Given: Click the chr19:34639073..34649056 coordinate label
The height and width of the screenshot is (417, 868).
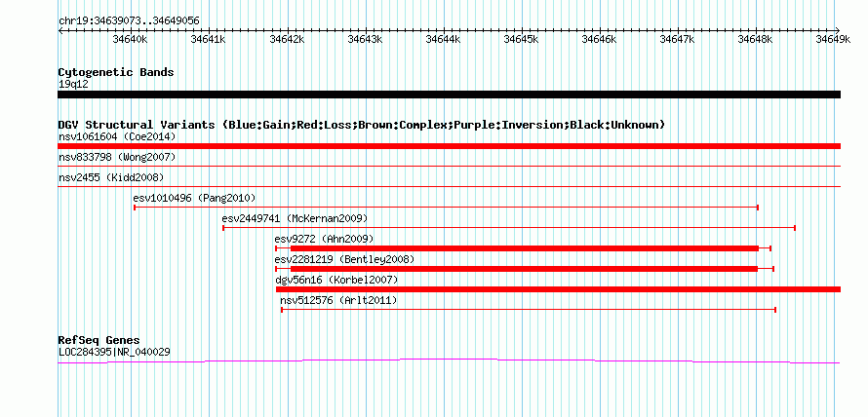Looking at the screenshot, I should point(129,21).
